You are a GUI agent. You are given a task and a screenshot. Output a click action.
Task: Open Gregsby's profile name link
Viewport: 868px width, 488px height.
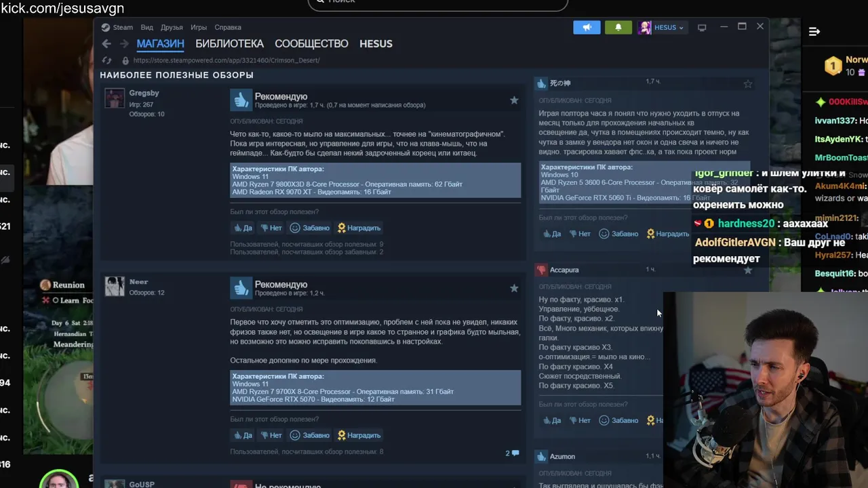pos(144,93)
